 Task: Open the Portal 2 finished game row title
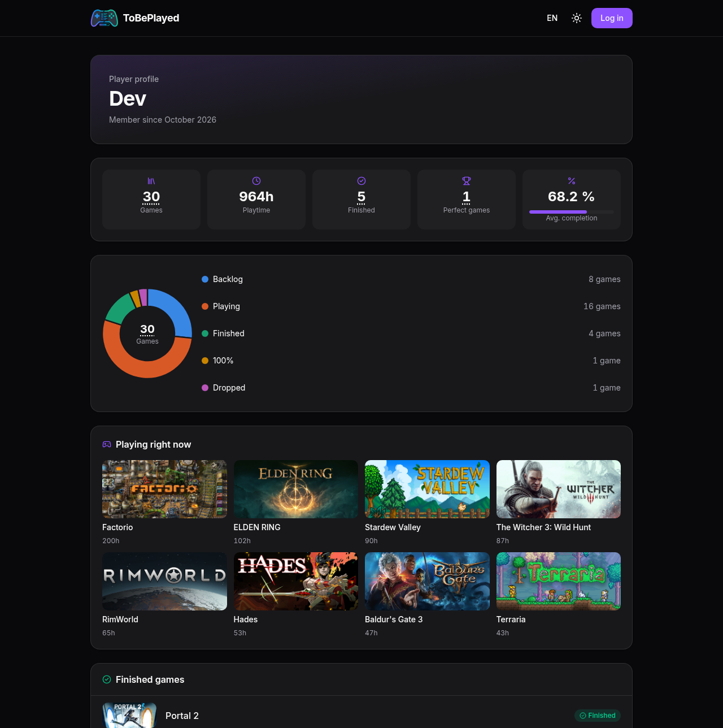click(x=182, y=716)
